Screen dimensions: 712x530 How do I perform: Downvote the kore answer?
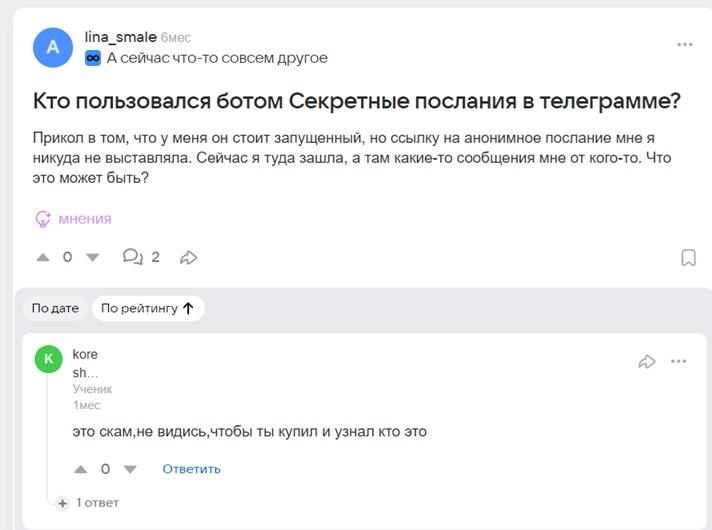tap(129, 468)
